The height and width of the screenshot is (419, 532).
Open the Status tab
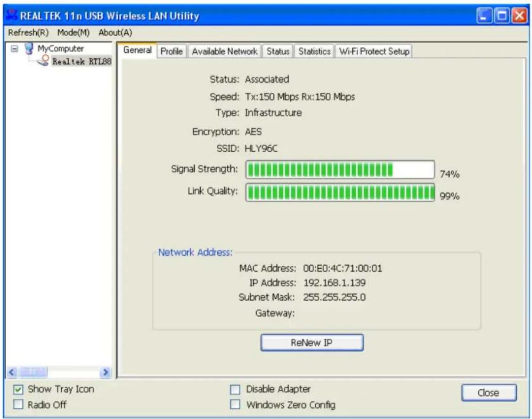tap(278, 51)
